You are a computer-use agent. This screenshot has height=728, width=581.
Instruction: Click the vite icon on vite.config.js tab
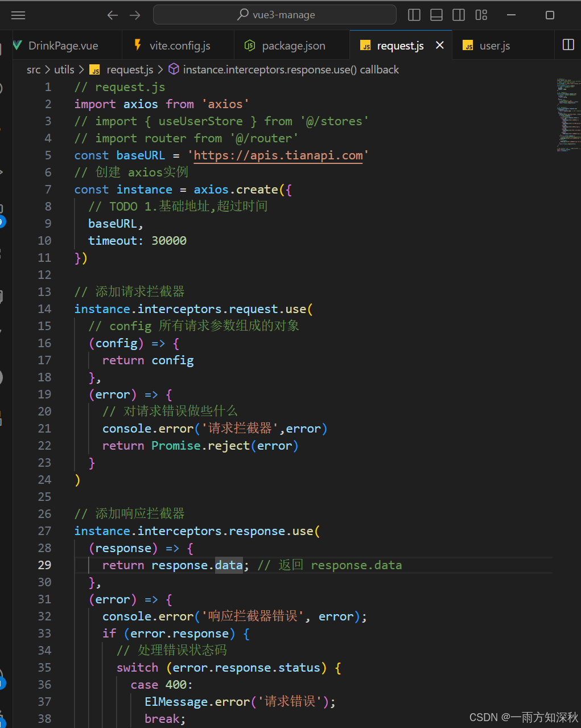click(x=138, y=45)
